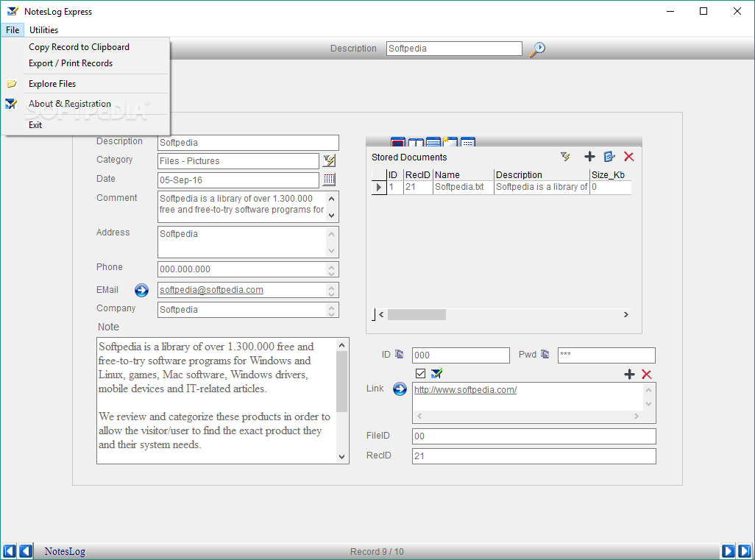Viewport: 755px width, 560px height.
Task: Click the Stored Documents scroll left arrow
Action: 381,314
